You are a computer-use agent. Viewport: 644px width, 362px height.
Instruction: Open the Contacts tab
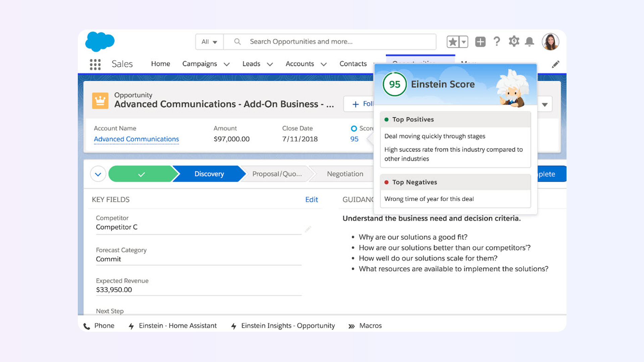[353, 64]
